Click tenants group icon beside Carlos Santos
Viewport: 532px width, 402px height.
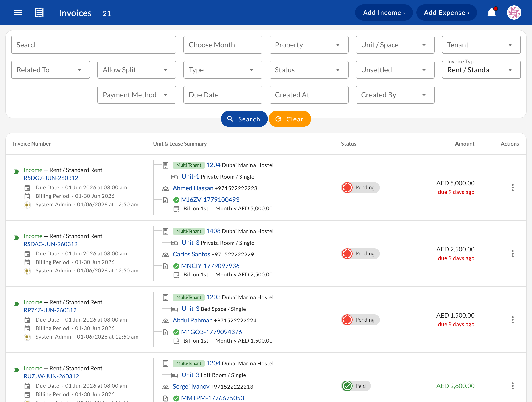(x=165, y=255)
